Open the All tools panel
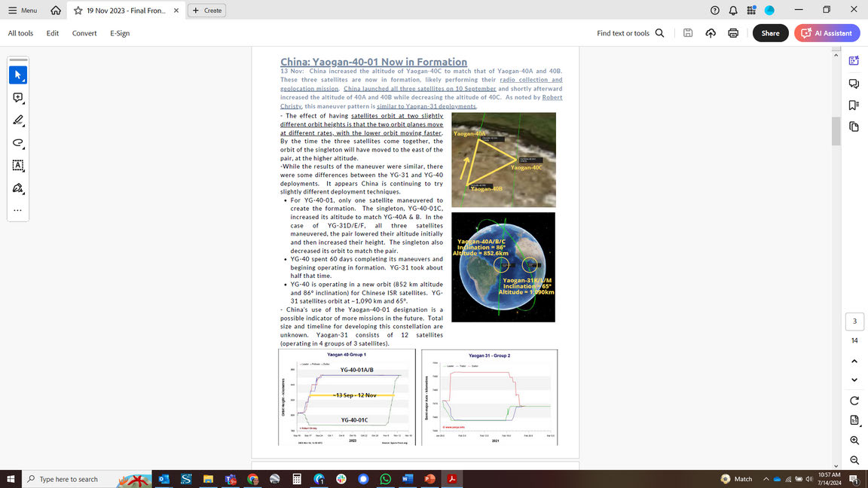Screen dimensions: 868x488 pyautogui.click(x=20, y=33)
